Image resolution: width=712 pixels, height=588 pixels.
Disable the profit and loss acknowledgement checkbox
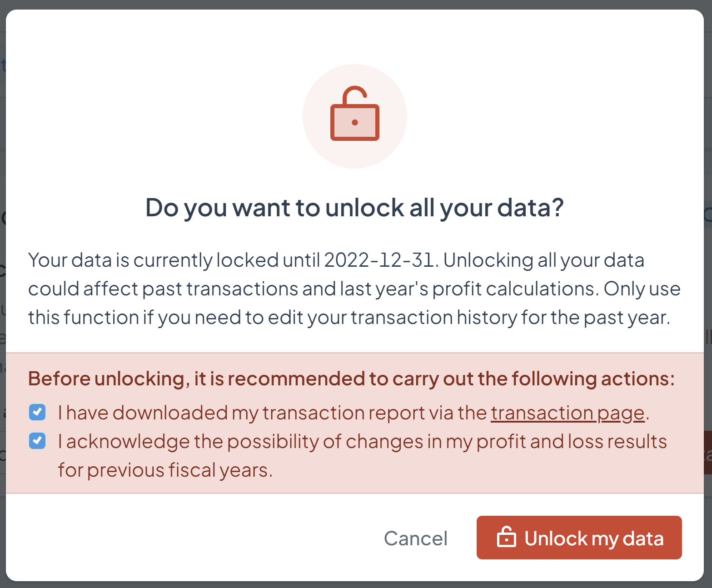click(x=37, y=440)
